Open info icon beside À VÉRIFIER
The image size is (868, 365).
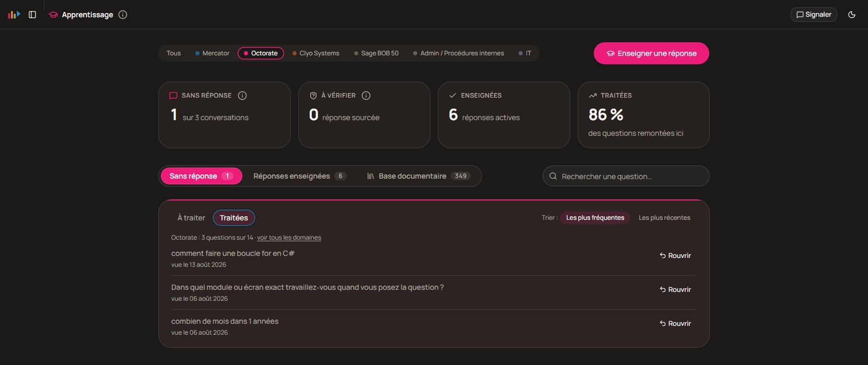[366, 96]
